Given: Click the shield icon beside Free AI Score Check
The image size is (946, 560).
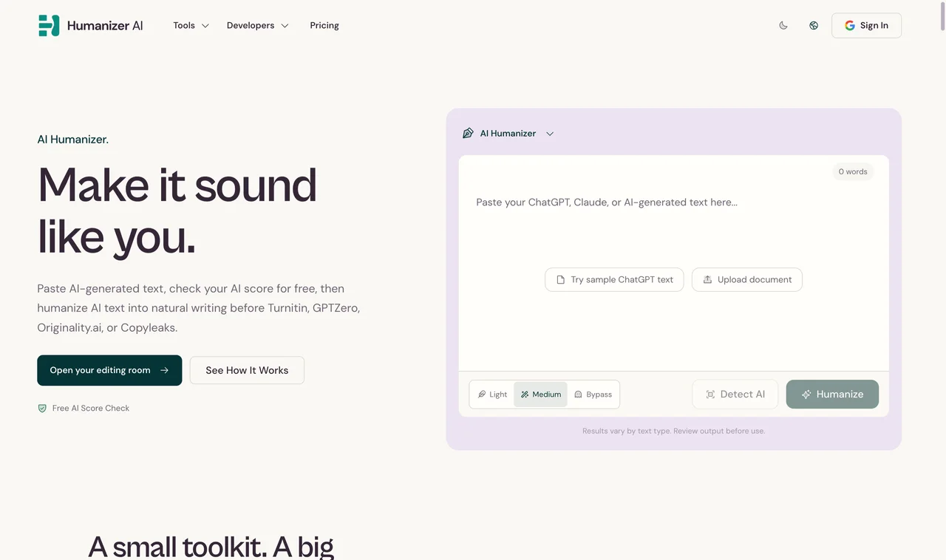Looking at the screenshot, I should [x=42, y=408].
